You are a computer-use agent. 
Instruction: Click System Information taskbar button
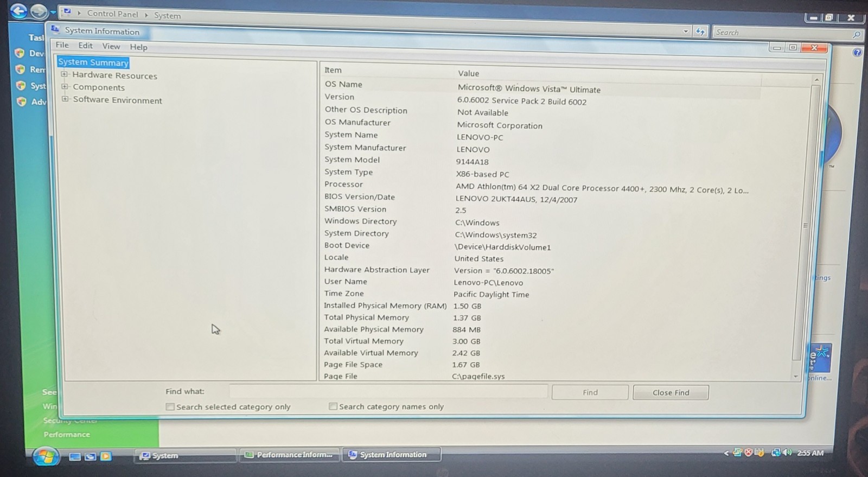(x=391, y=455)
